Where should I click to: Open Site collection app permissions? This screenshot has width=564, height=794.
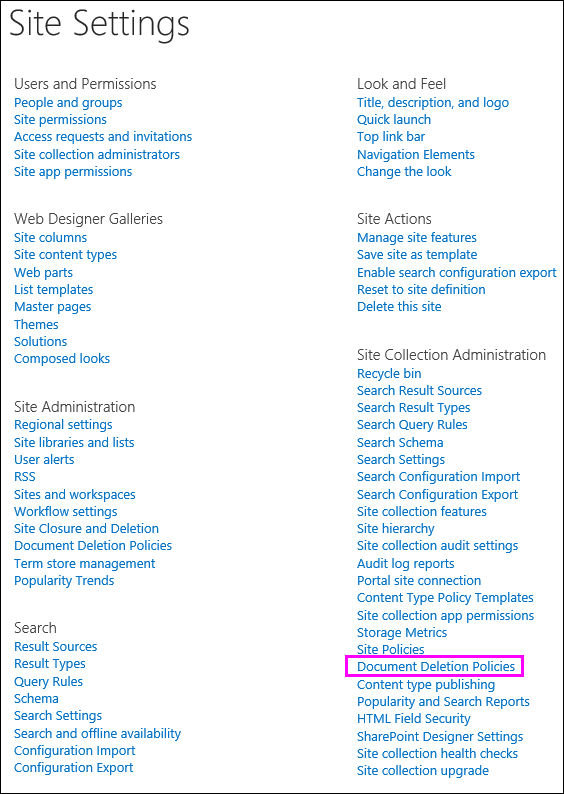[446, 616]
